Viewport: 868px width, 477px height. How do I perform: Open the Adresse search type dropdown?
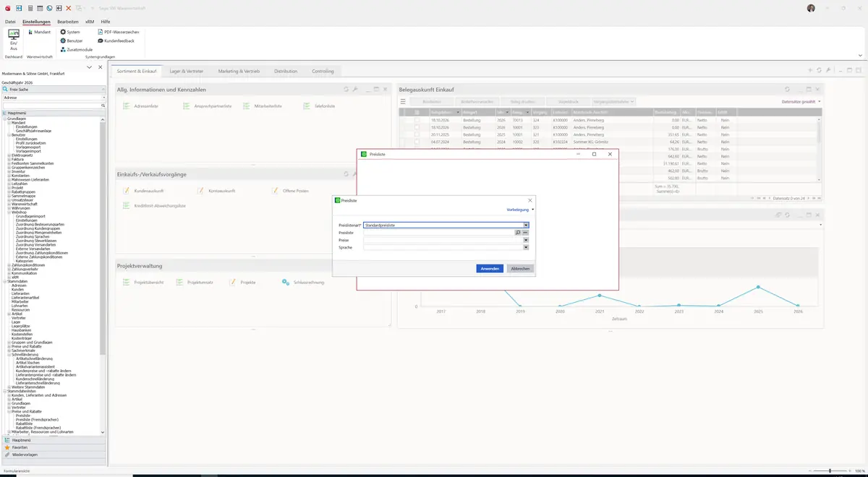click(x=103, y=97)
